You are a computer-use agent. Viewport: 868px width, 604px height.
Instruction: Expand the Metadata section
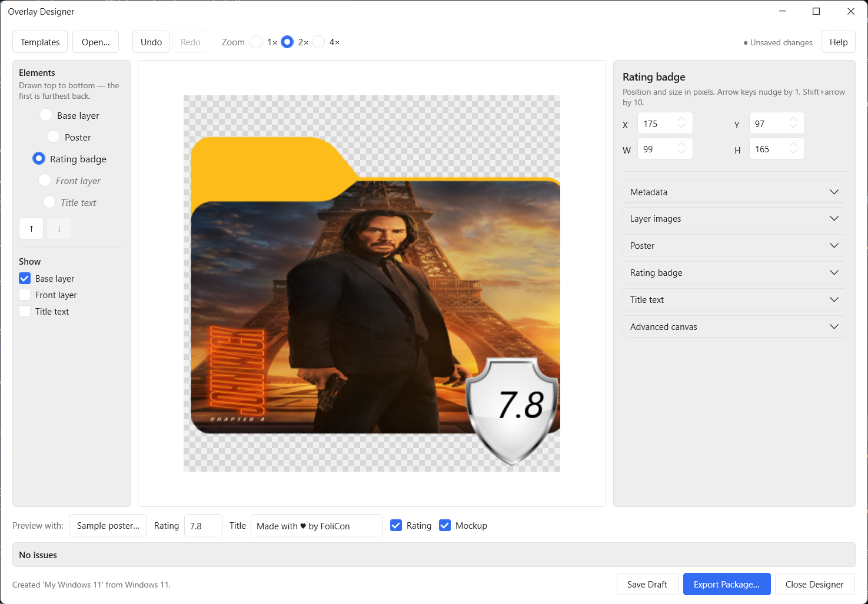point(734,192)
